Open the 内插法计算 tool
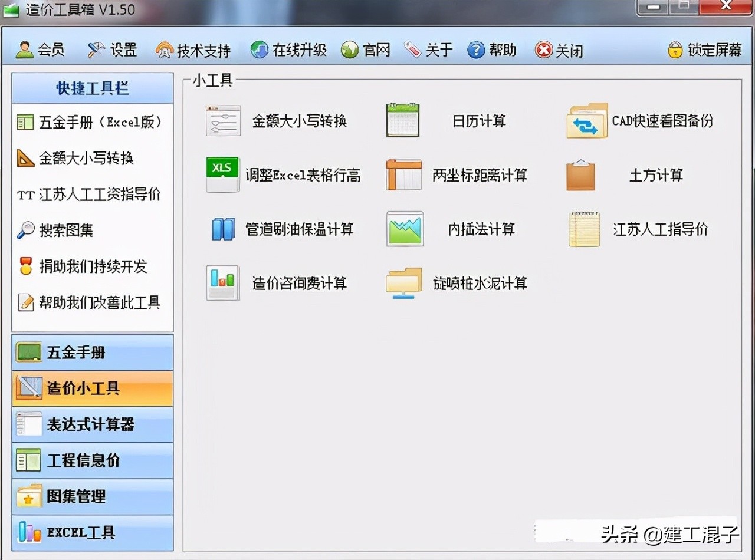The height and width of the screenshot is (560, 755). (481, 229)
